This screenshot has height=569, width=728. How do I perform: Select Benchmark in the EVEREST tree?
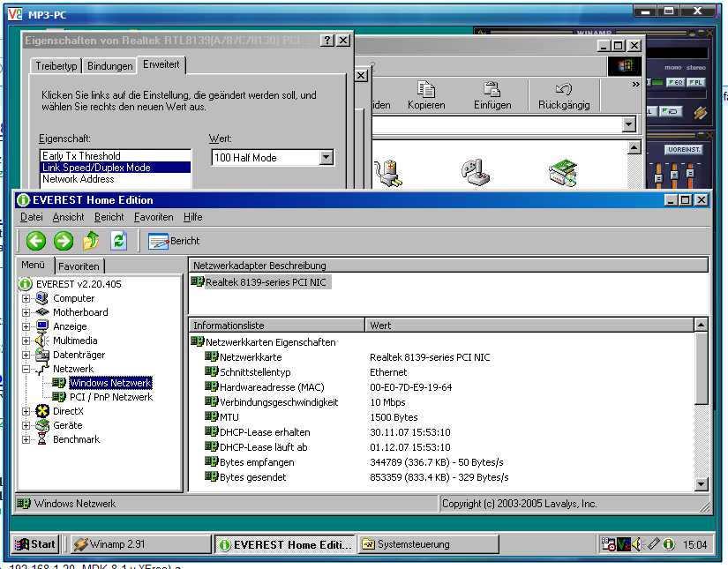76,439
